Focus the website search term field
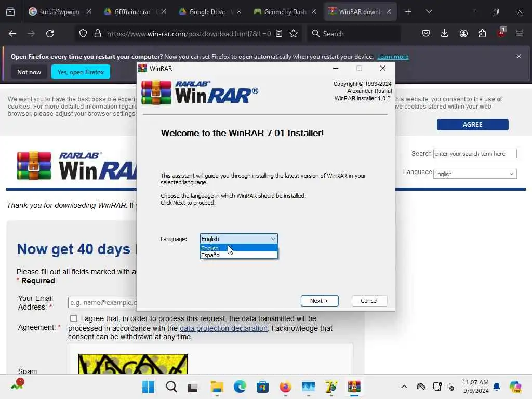The image size is (532, 399). pos(474,154)
